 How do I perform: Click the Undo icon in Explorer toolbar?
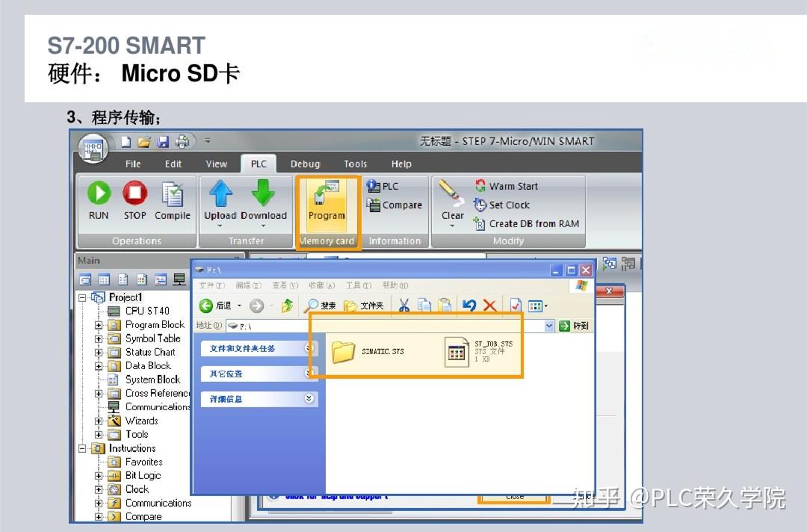[469, 306]
